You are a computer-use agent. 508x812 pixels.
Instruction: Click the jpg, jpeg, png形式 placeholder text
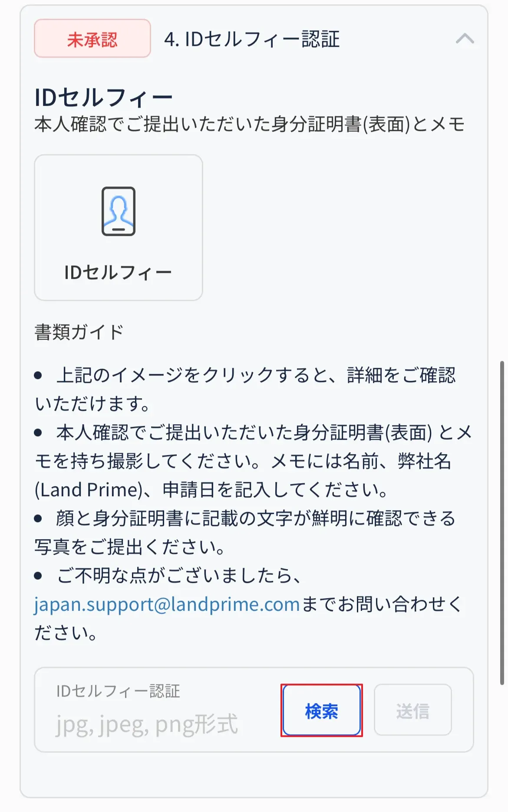pos(147,724)
